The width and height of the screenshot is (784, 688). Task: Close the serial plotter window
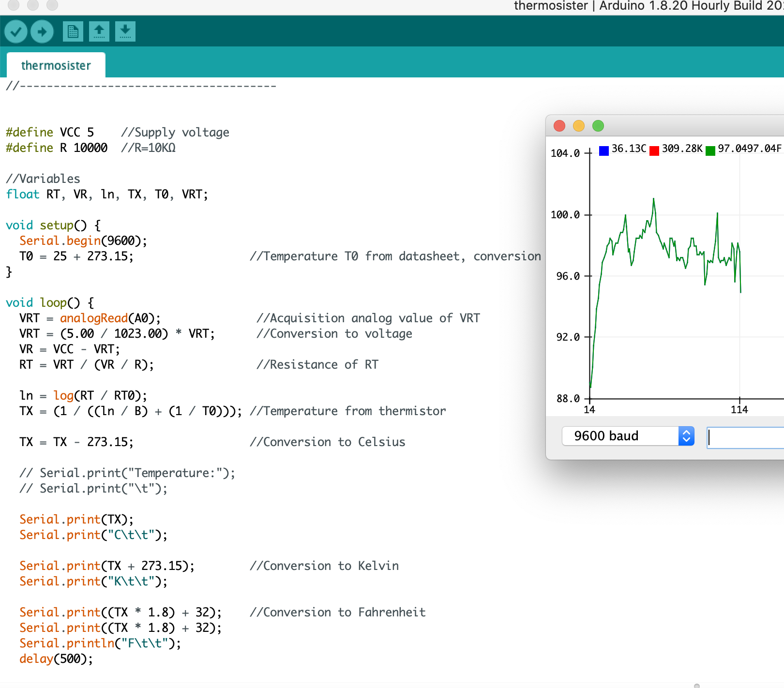click(559, 126)
